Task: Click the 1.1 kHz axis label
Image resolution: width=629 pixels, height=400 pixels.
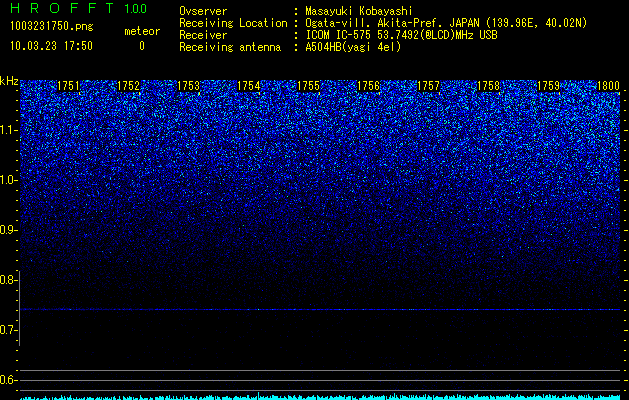Action: (x=9, y=130)
